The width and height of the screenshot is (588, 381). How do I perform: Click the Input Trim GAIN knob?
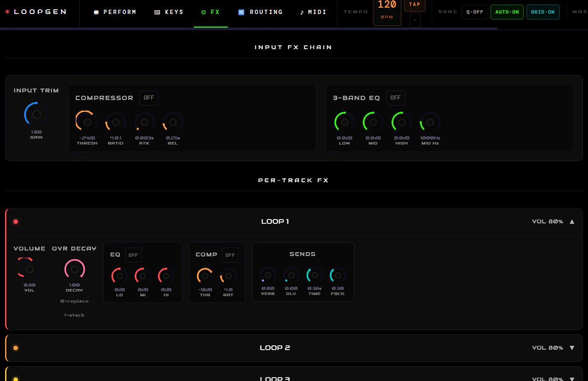[x=36, y=114]
